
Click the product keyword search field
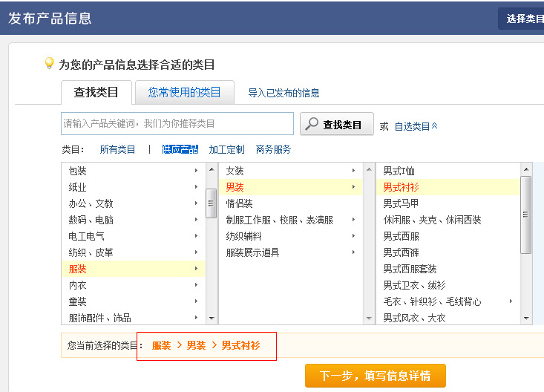(x=177, y=123)
